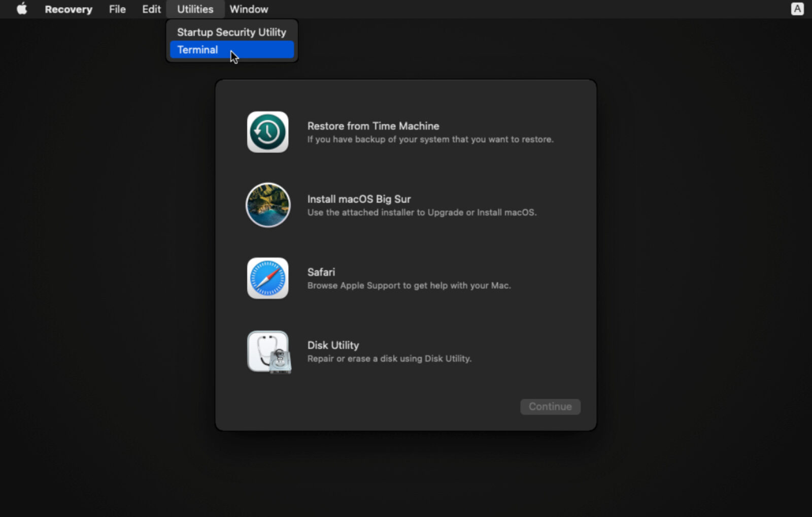
Task: Select the Safari recovery option
Action: pos(321,272)
